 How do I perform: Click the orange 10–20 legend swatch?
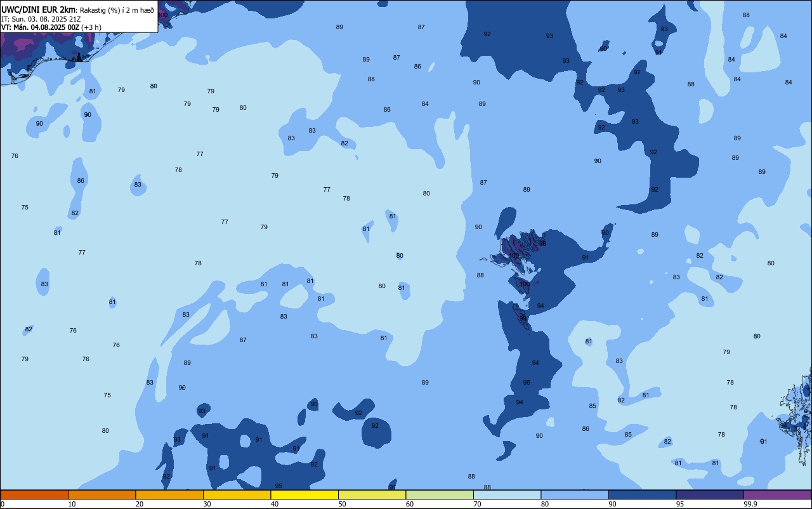[101, 494]
